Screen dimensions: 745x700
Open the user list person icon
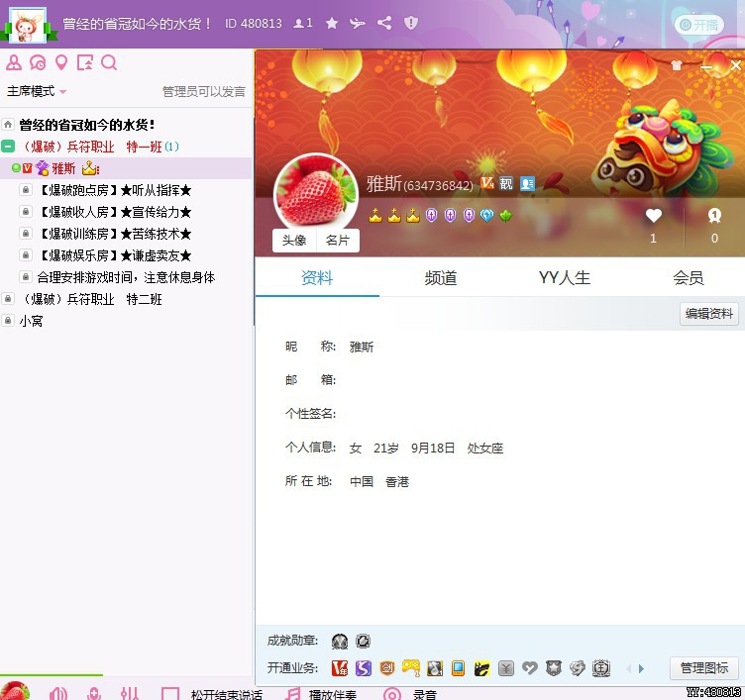[13, 62]
